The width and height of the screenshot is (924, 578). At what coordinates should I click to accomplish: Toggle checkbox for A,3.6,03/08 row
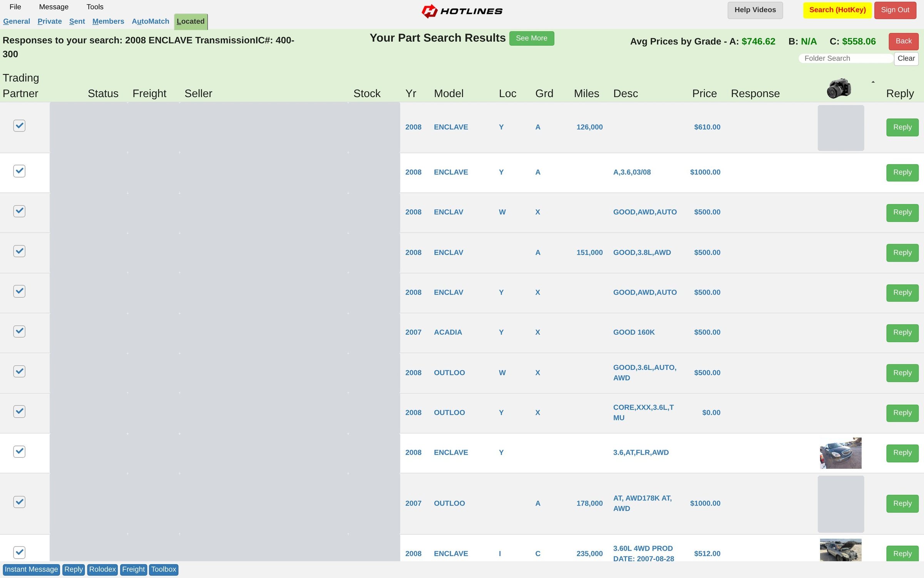pyautogui.click(x=19, y=171)
